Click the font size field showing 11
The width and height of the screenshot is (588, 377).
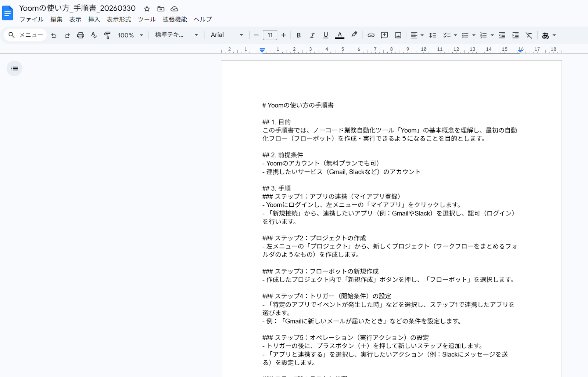point(270,35)
